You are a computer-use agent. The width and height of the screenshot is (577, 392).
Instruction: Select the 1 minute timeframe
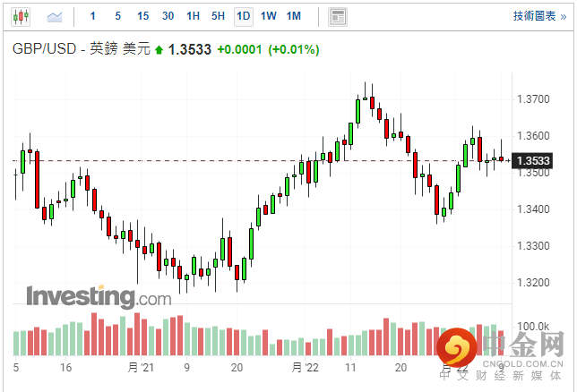pyautogui.click(x=93, y=16)
